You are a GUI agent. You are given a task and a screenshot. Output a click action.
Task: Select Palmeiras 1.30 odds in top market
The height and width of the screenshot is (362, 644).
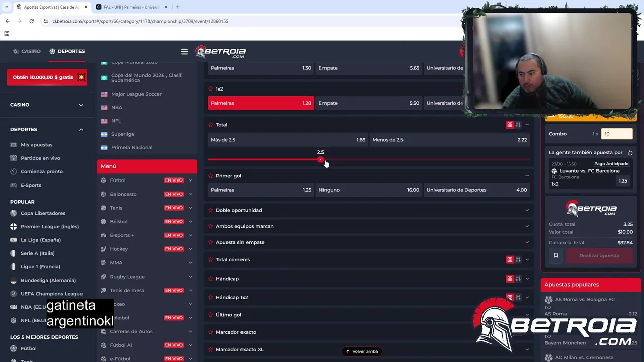pyautogui.click(x=261, y=68)
